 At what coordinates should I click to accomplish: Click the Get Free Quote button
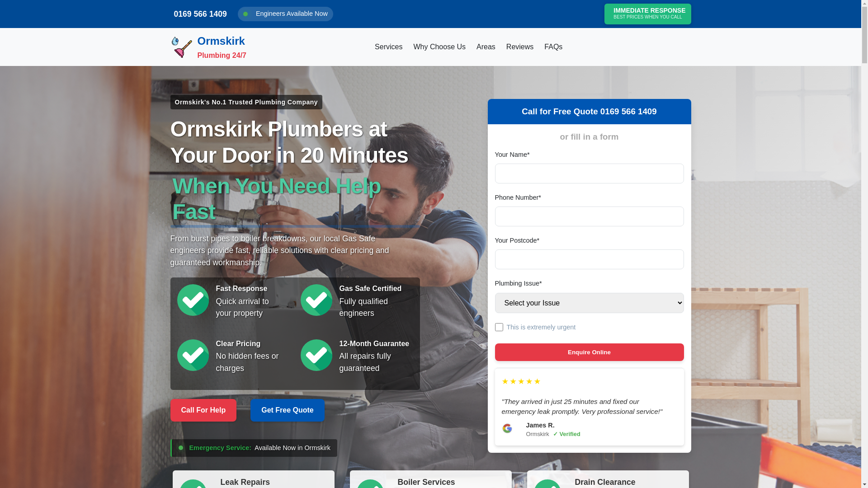click(288, 410)
